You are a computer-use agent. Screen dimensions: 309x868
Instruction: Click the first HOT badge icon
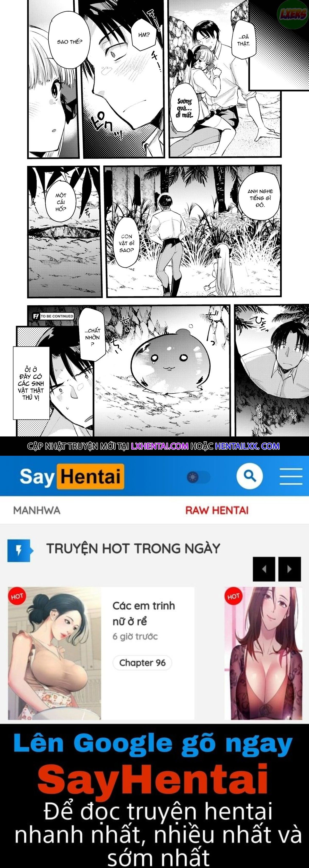pyautogui.click(x=16, y=597)
